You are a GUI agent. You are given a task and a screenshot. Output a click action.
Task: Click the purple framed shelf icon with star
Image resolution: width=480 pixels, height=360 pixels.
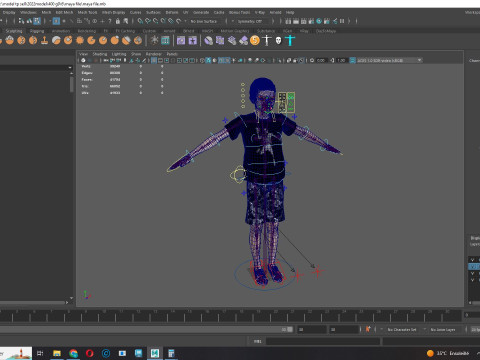pyautogui.click(x=193, y=41)
